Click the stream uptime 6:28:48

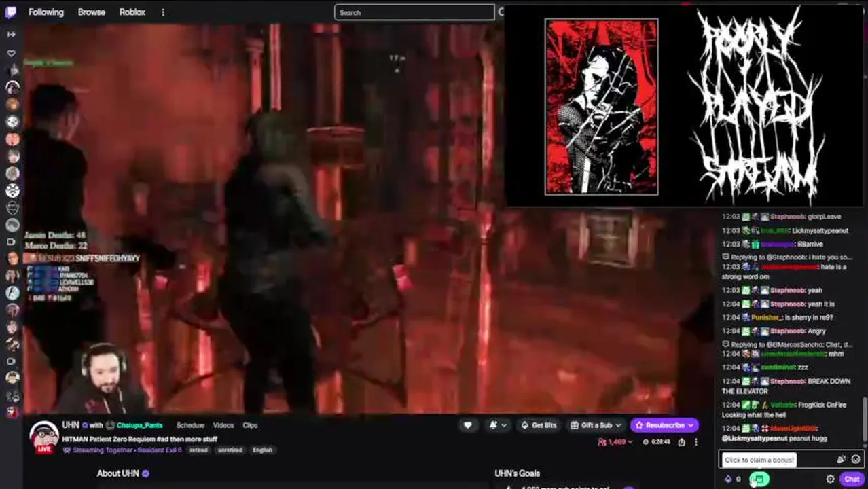pos(656,442)
